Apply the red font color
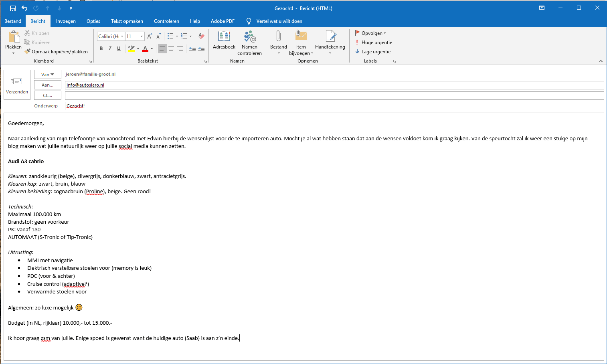607x364 pixels. (x=145, y=49)
